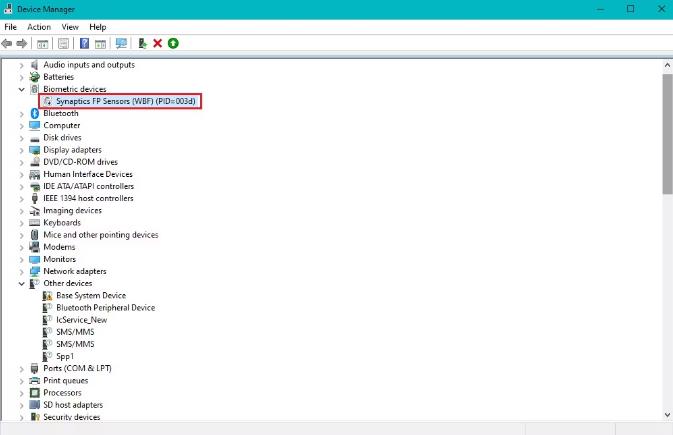Expand Mice and other pointing devices node
The image size is (673, 435).
[x=21, y=235]
